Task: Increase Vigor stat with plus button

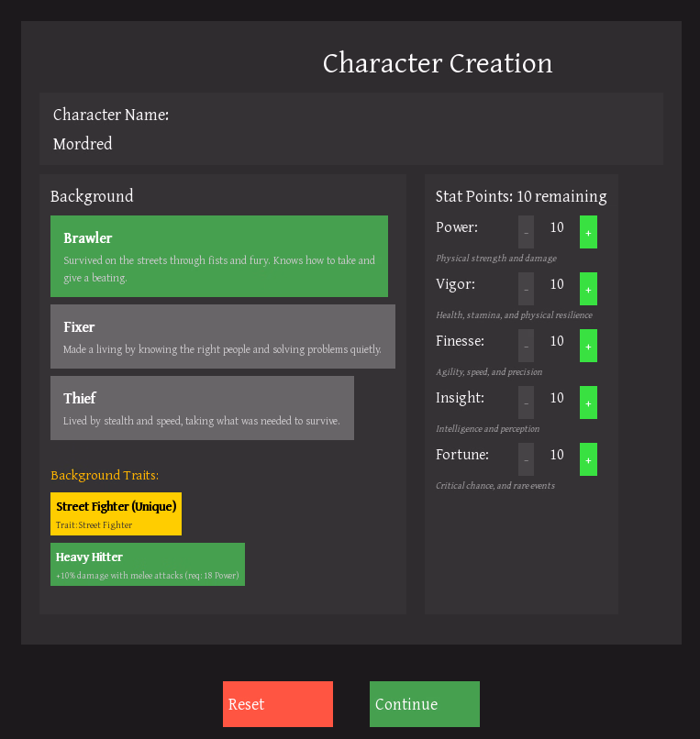Action: [588, 290]
